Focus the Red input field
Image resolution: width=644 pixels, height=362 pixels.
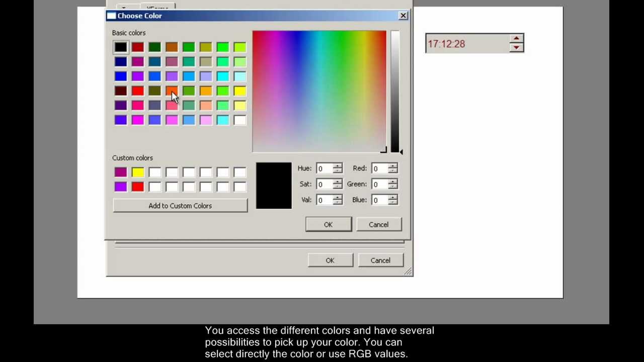380,168
